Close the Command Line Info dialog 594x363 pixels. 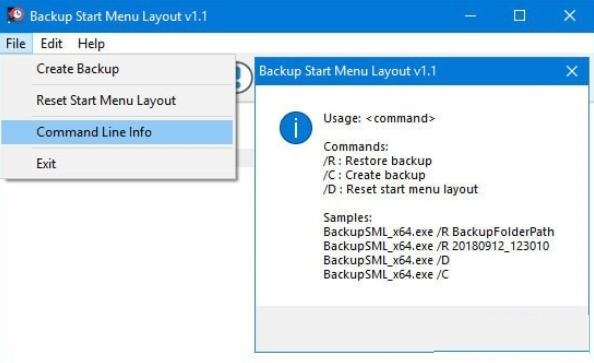[572, 71]
